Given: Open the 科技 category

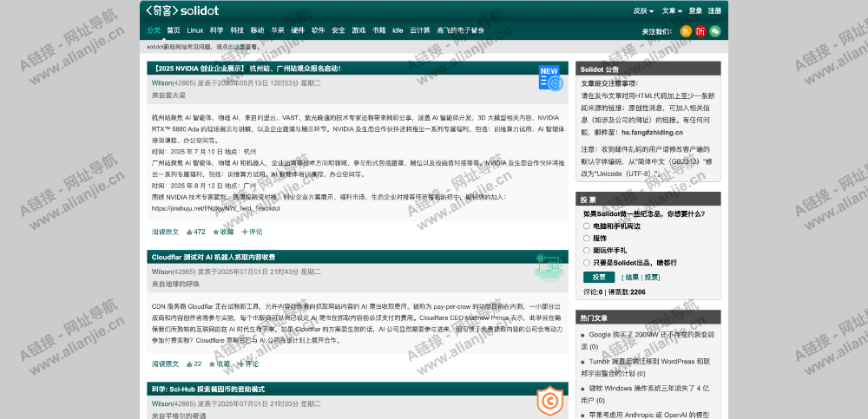Looking at the screenshot, I should pyautogui.click(x=237, y=30).
